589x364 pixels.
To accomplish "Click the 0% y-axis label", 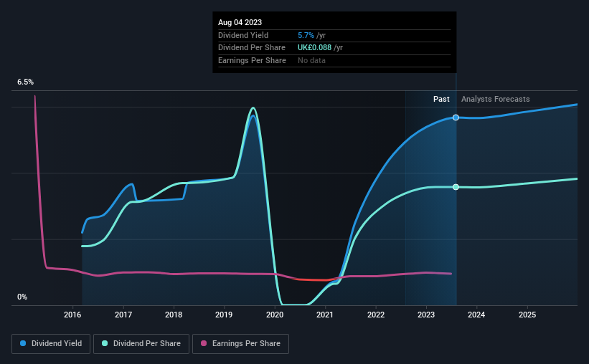I will (22, 297).
